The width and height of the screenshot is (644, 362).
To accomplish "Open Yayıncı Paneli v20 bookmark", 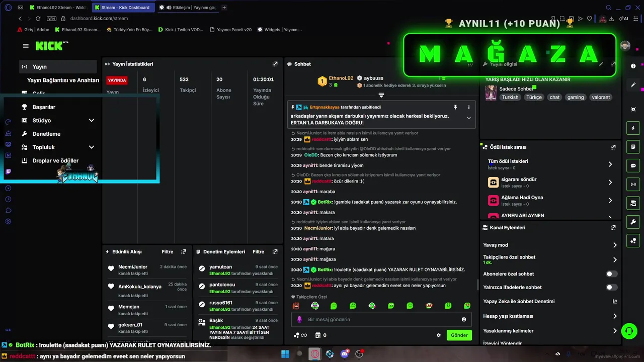I will pos(231,30).
